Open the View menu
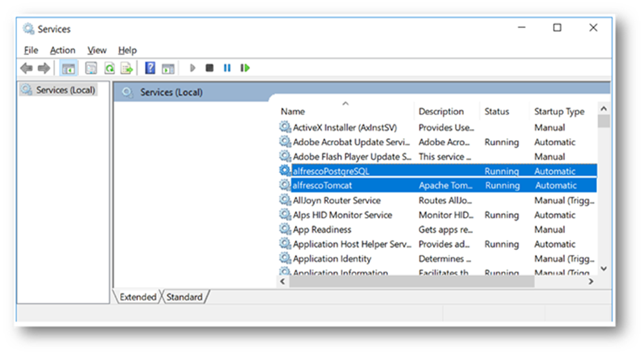Screen dimensions: 644x355 coord(97,50)
